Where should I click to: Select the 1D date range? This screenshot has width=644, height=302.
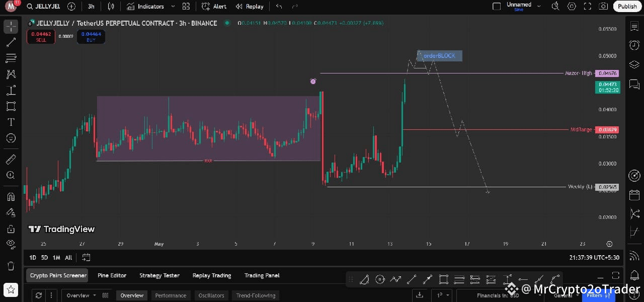tap(33, 258)
